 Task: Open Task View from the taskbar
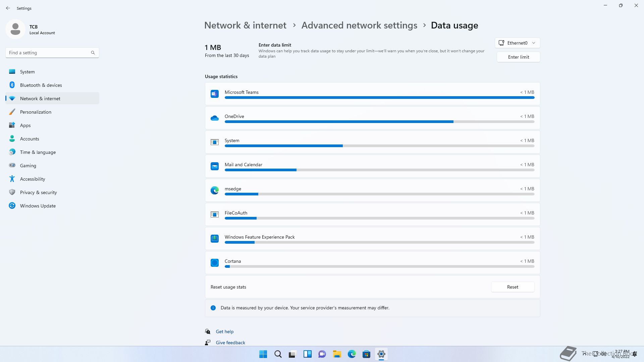[293, 354]
